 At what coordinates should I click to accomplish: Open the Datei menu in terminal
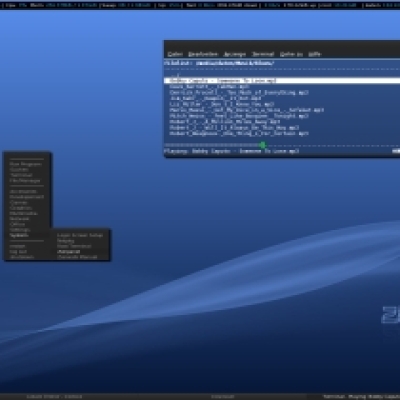[175, 54]
